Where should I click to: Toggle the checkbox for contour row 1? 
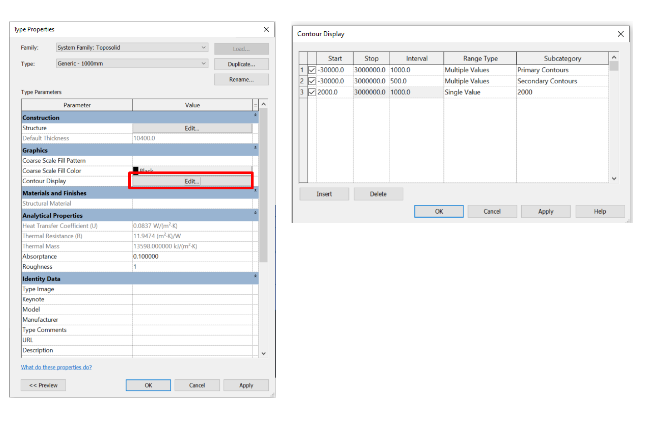click(x=312, y=70)
